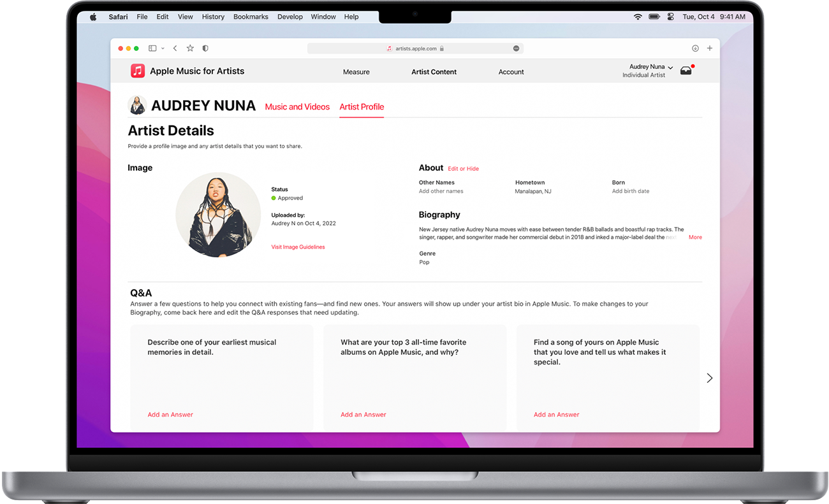Switch to the Music and Videos tab

point(297,107)
